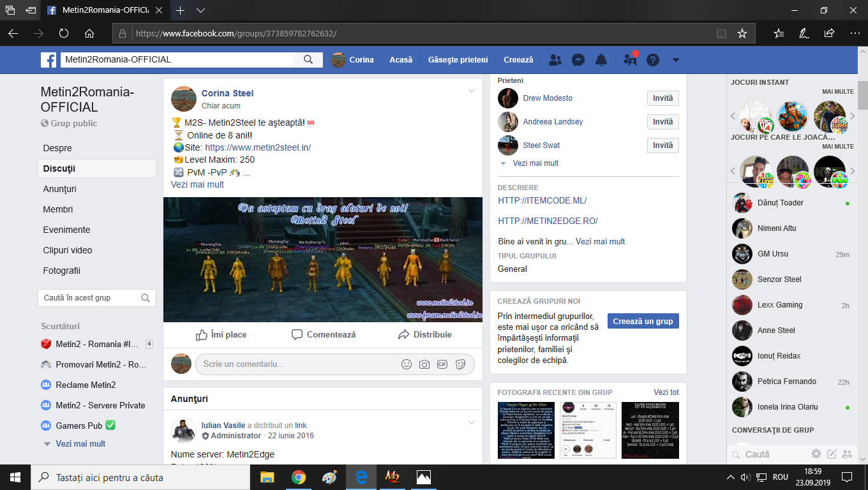Insert a GIF in the comment box
This screenshot has height=490, width=868.
pos(442,364)
